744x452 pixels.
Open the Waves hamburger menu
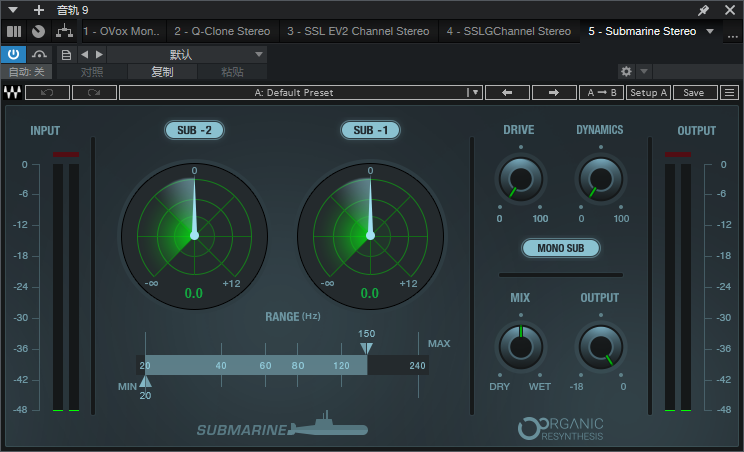pyautogui.click(x=729, y=92)
